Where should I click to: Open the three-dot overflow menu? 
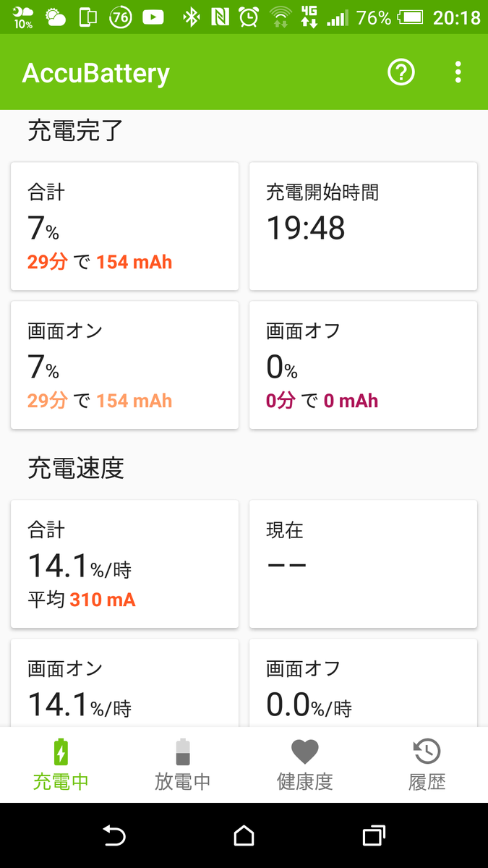[x=458, y=72]
